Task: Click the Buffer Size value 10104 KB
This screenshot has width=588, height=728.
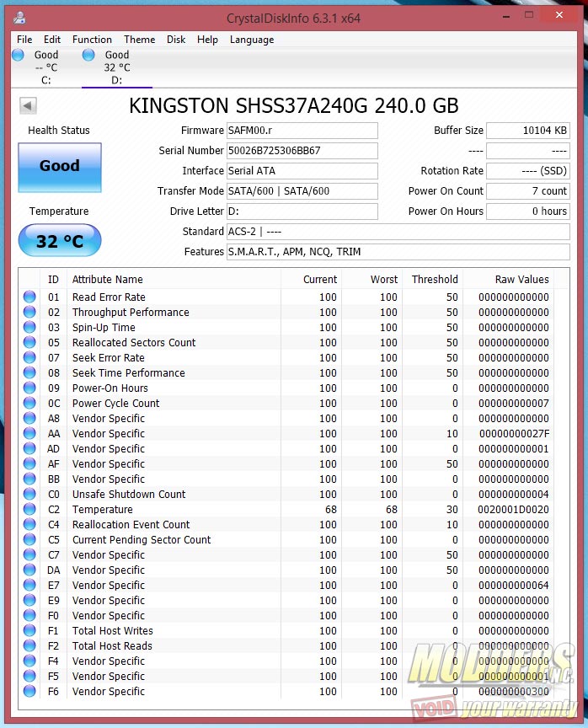Action: tap(528, 131)
